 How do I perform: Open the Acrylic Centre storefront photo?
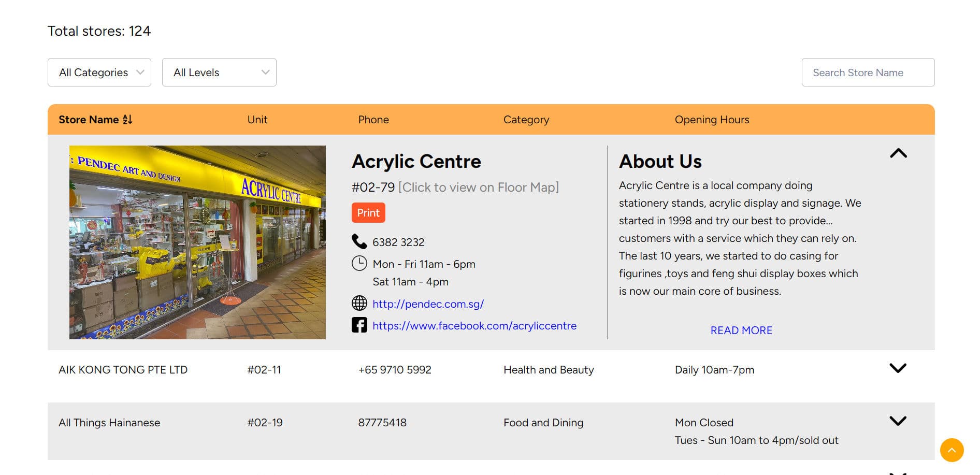point(197,242)
